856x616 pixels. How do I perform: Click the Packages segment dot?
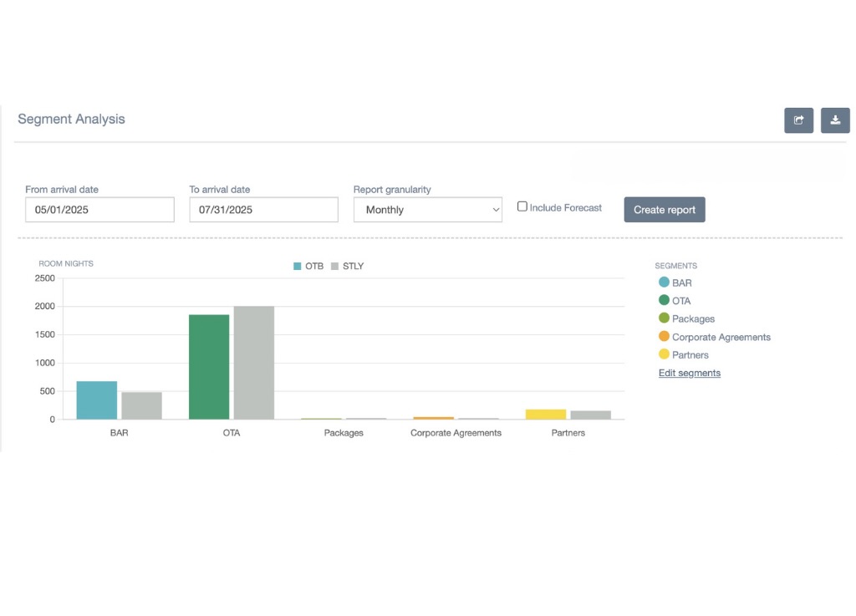664,318
